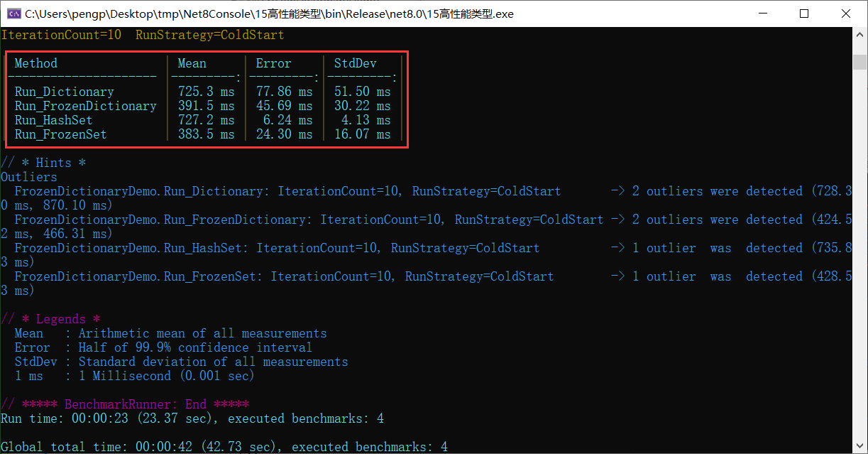Click the error value "24.30 ms"
Image resolution: width=868 pixels, height=454 pixels.
pos(284,134)
